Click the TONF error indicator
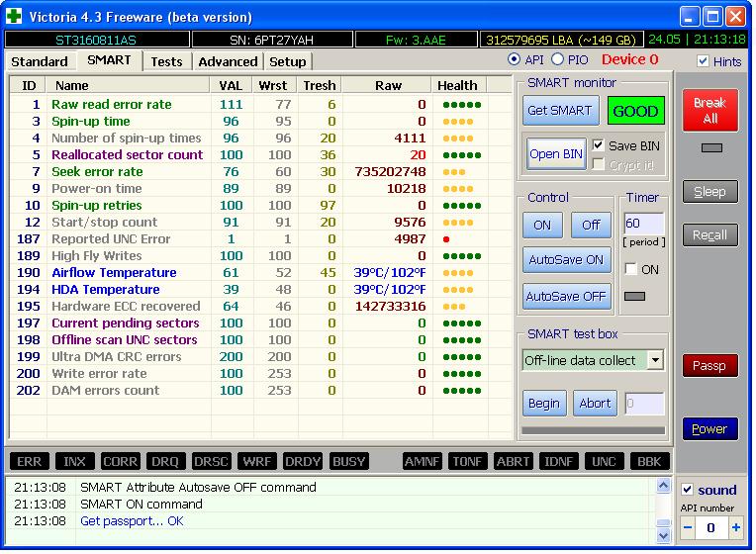Image resolution: width=756 pixels, height=554 pixels. [467, 461]
